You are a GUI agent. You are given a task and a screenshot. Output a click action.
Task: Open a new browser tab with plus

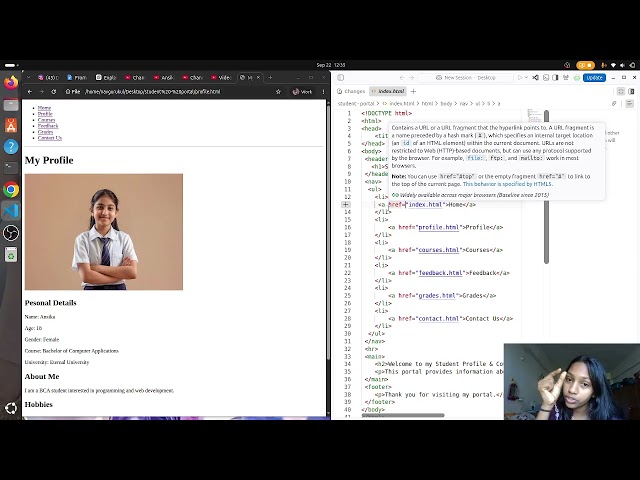coord(270,78)
